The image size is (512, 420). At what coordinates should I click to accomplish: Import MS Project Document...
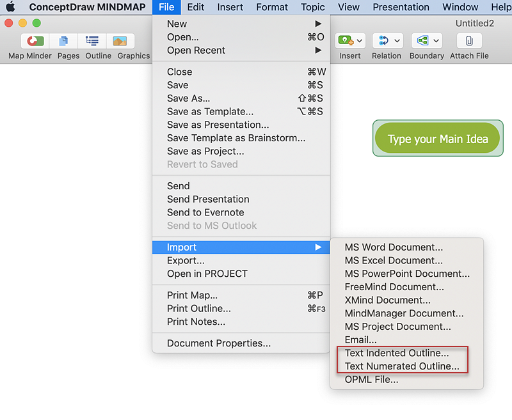pyautogui.click(x=406, y=327)
